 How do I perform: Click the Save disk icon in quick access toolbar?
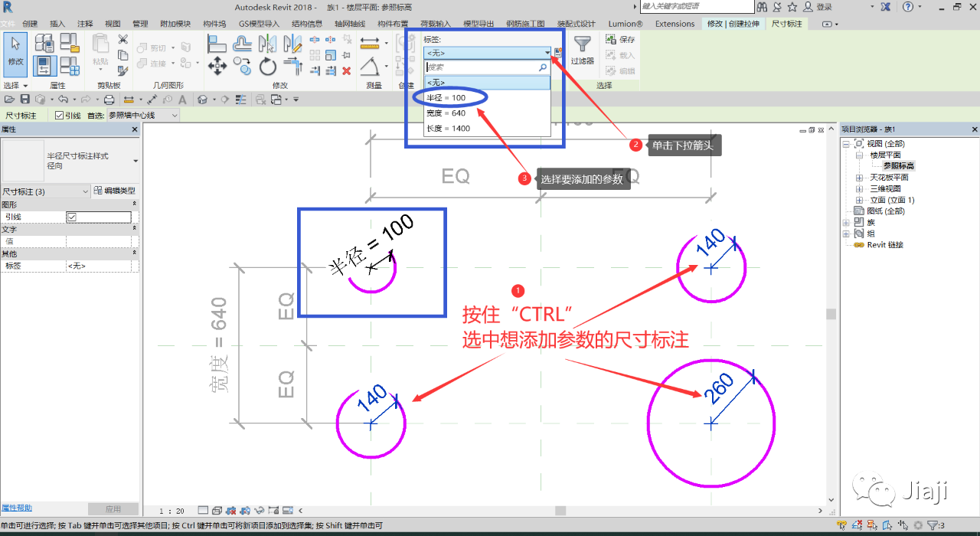click(x=24, y=100)
